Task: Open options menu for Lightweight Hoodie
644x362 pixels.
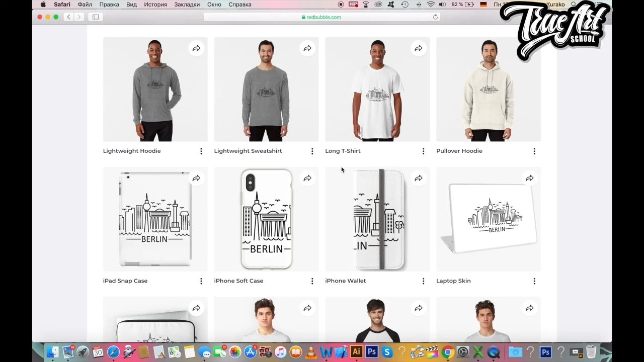Action: pyautogui.click(x=201, y=151)
